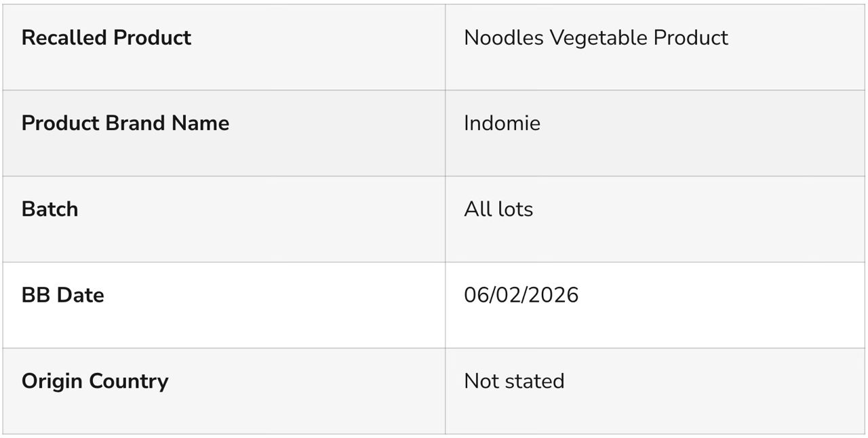This screenshot has height=438, width=868.
Task: Select the 'Not stated' value cell
Action: pyautogui.click(x=514, y=381)
